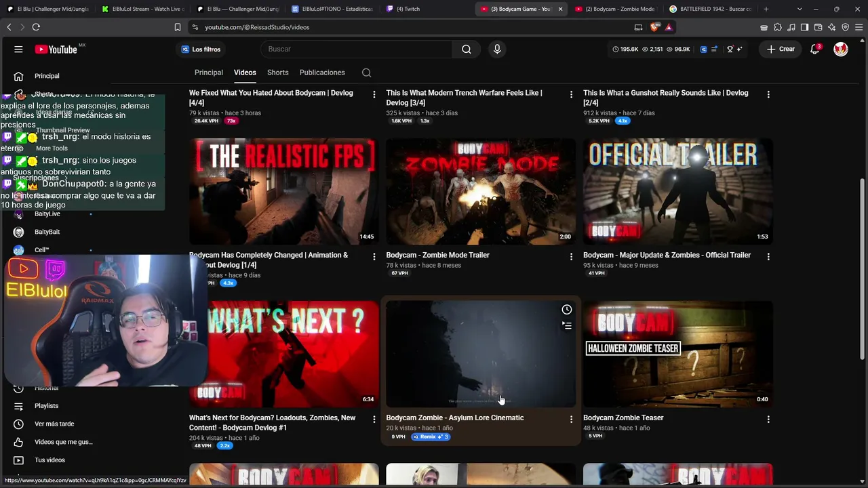The image size is (868, 488).
Task: Open the Publicaciones channel tab
Action: point(322,73)
